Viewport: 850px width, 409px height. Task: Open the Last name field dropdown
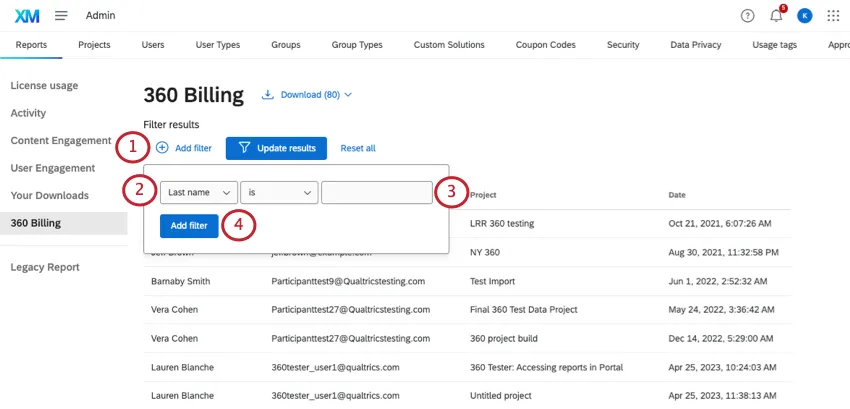tap(199, 192)
